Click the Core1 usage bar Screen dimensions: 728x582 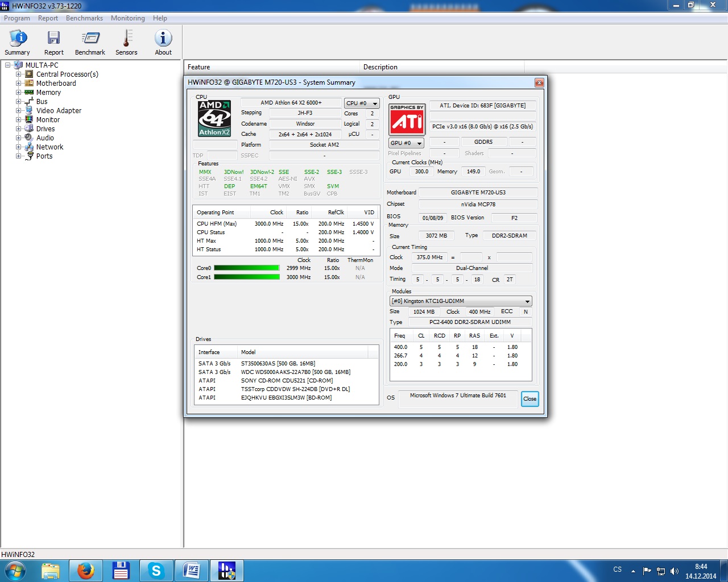coord(246,277)
